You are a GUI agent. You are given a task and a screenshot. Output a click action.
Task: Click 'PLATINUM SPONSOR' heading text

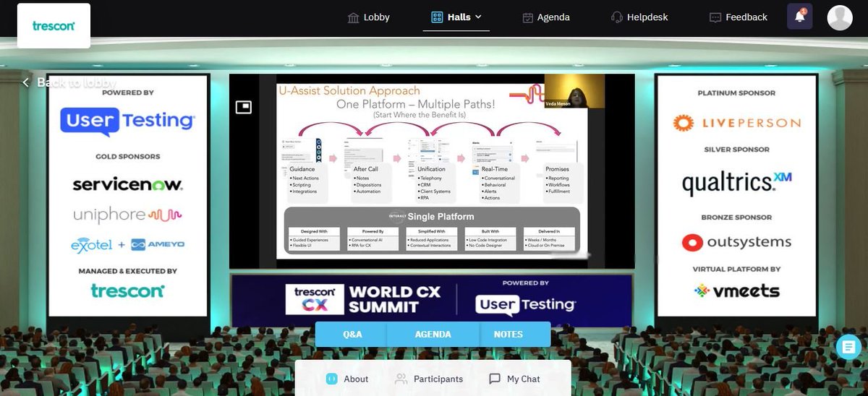pos(736,93)
